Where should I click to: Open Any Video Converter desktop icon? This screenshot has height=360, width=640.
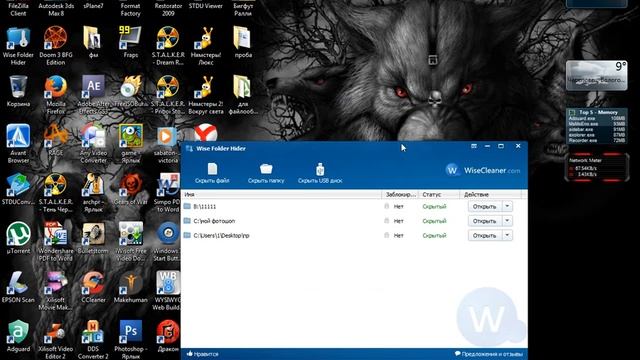click(93, 144)
